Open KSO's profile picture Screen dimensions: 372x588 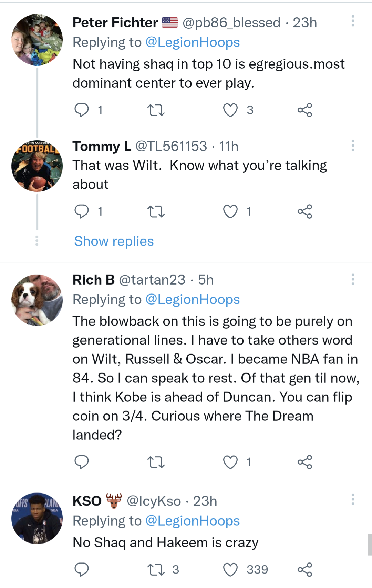(37, 518)
